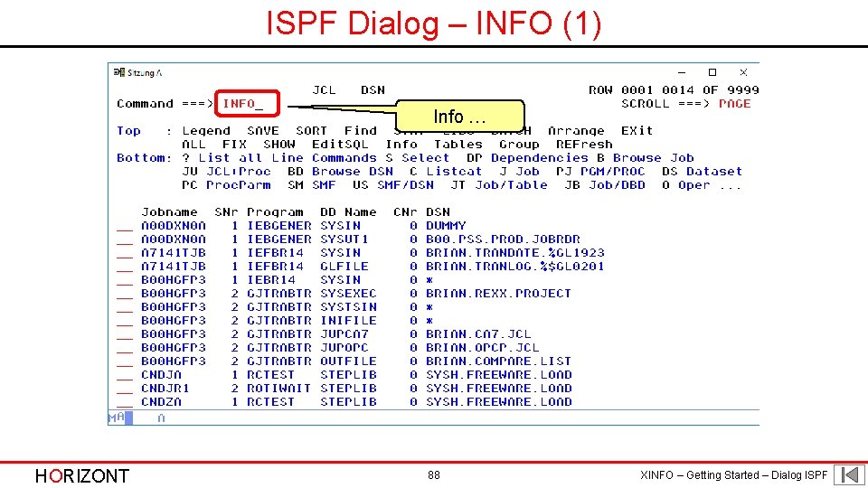
Task: Click line command field for OUTFILE row
Action: 125,361
